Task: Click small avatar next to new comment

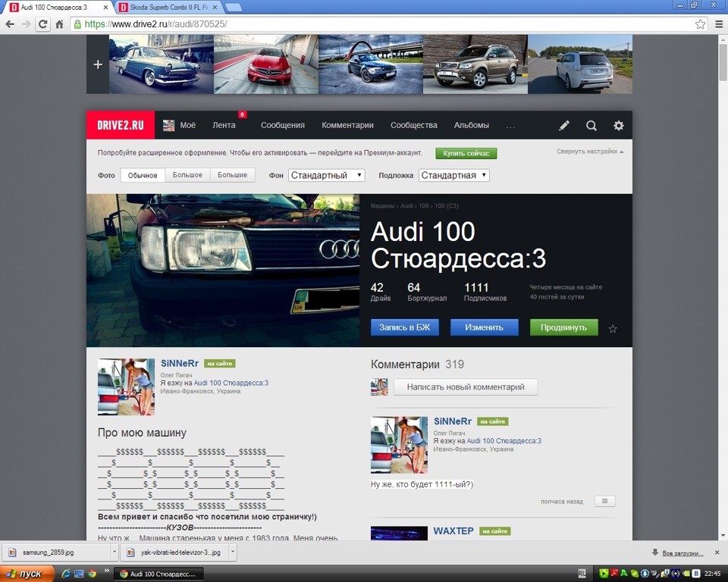Action: pyautogui.click(x=379, y=387)
